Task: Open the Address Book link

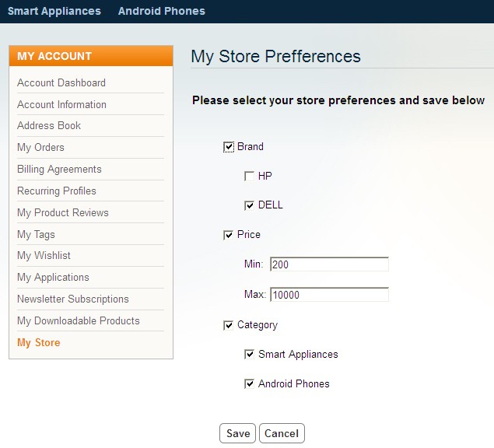Action: tap(49, 125)
